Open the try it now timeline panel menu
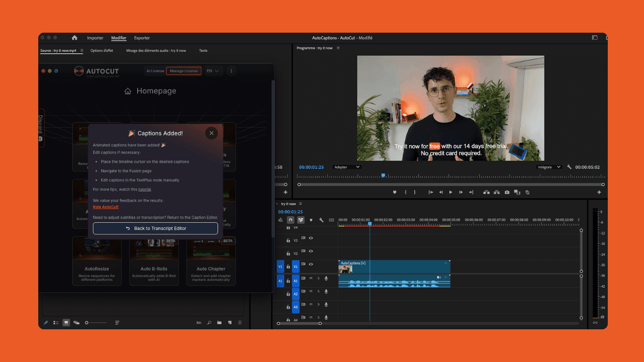The image size is (644, 362). click(x=300, y=204)
